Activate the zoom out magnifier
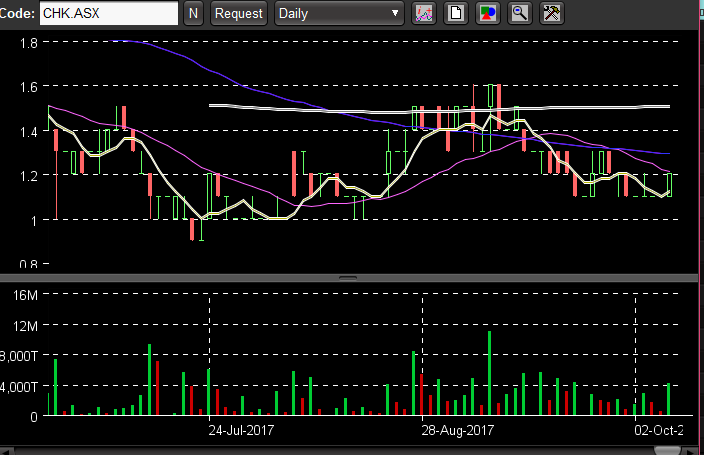Viewport: 704px width, 455px height. tap(519, 13)
